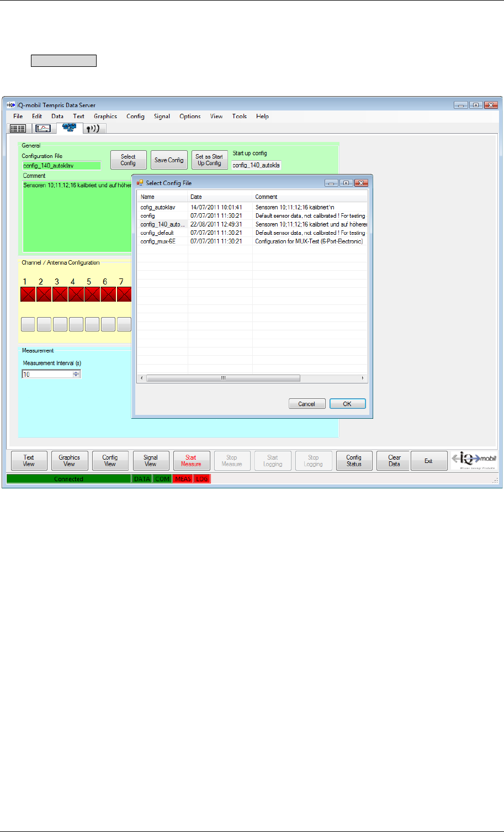The height and width of the screenshot is (832, 504).
Task: Open the Help menu
Action: [262, 116]
